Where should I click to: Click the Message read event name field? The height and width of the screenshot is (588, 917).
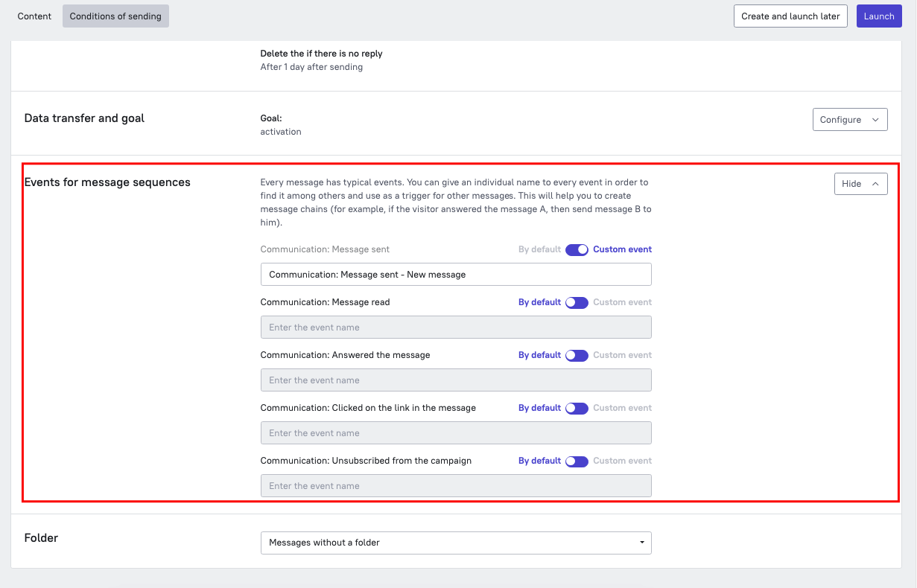tap(456, 327)
